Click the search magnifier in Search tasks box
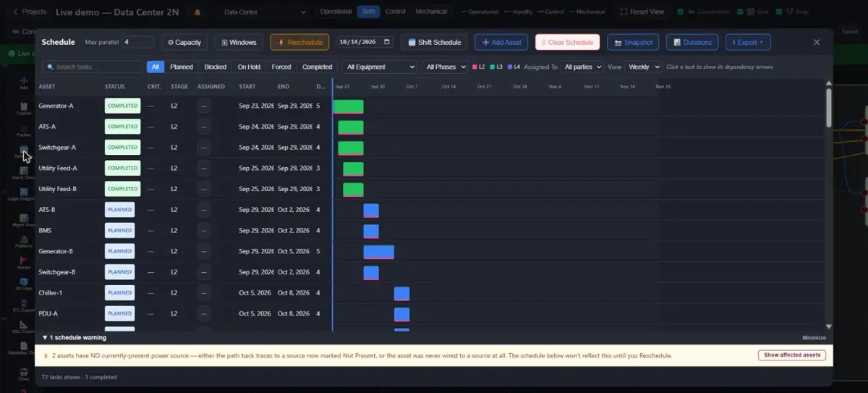This screenshot has width=868, height=393. [51, 67]
